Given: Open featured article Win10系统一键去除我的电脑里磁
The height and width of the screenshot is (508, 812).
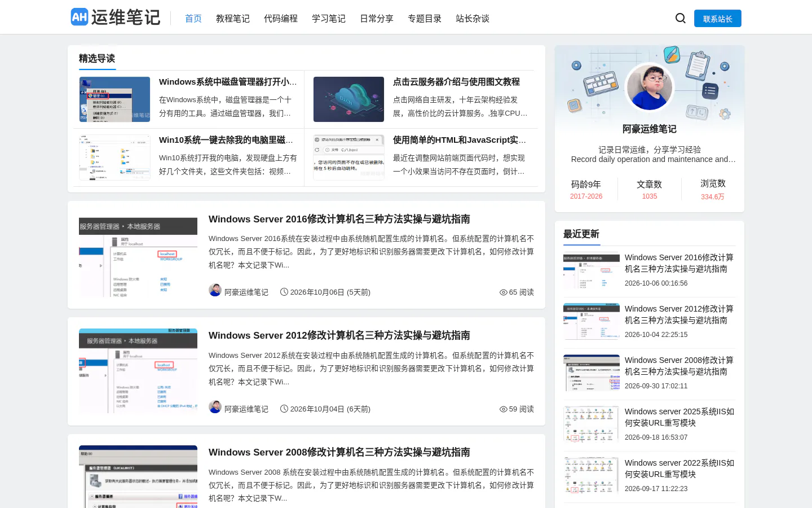Looking at the screenshot, I should click(226, 140).
